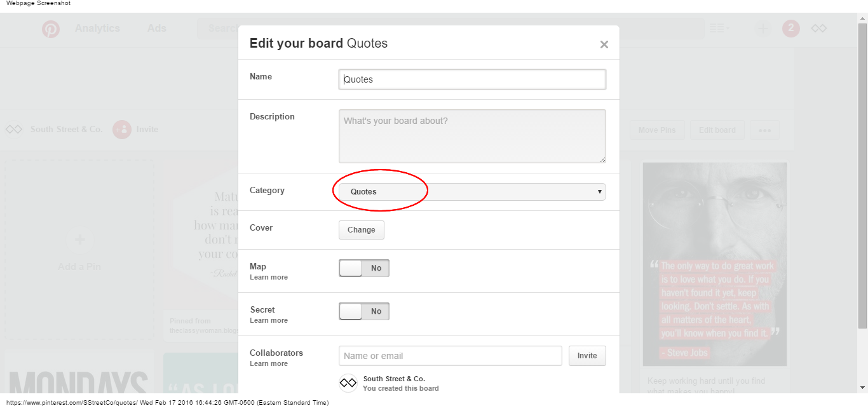Enable the Secret board toggle
This screenshot has width=868, height=406.
coord(363,311)
